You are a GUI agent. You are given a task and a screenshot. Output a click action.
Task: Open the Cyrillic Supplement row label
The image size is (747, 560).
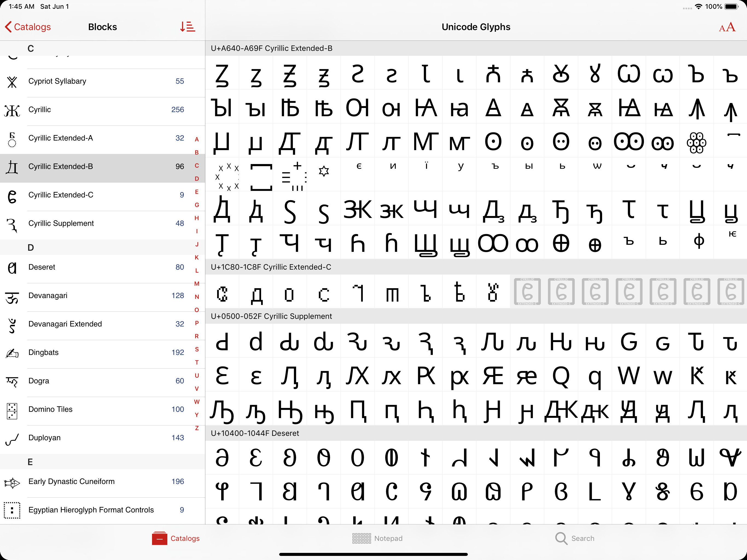pyautogui.click(x=61, y=223)
